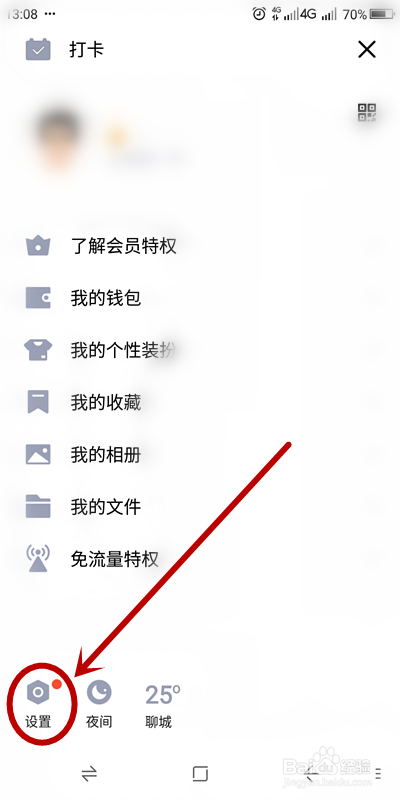Click the bookmark favorites icon

pos(38,402)
